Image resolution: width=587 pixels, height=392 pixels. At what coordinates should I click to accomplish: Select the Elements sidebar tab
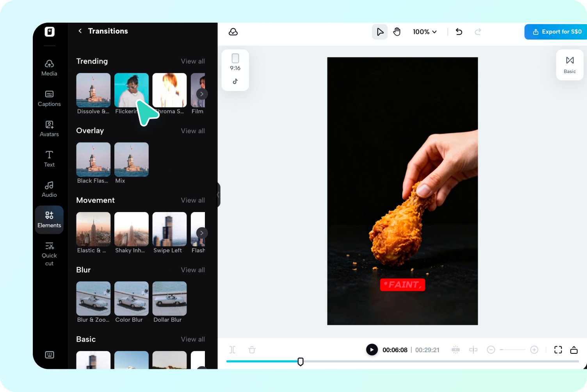(49, 220)
